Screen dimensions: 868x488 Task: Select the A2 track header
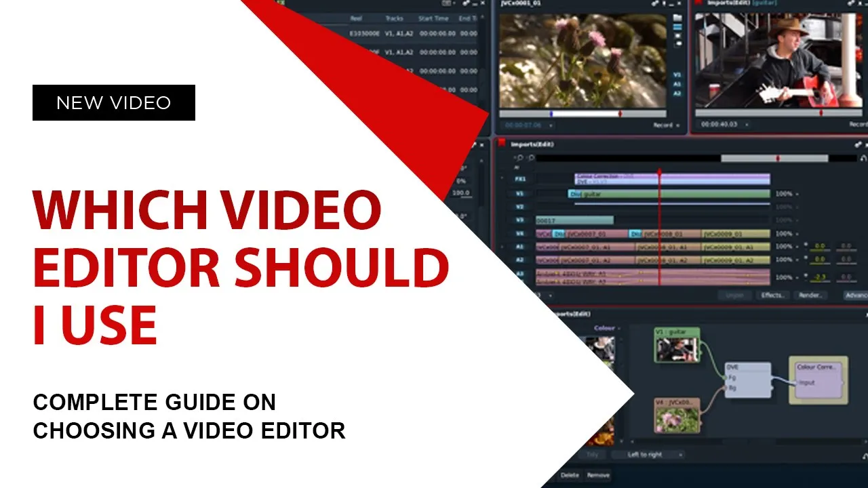coord(521,260)
